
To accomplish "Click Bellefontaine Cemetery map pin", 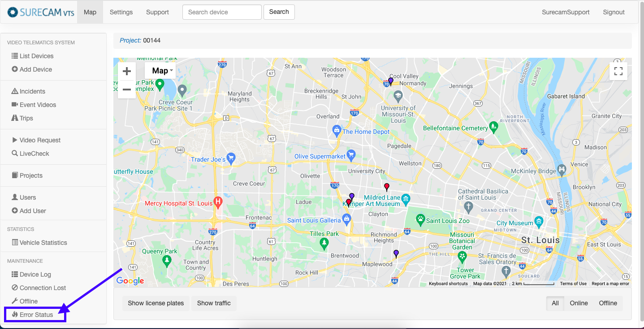I will [493, 127].
